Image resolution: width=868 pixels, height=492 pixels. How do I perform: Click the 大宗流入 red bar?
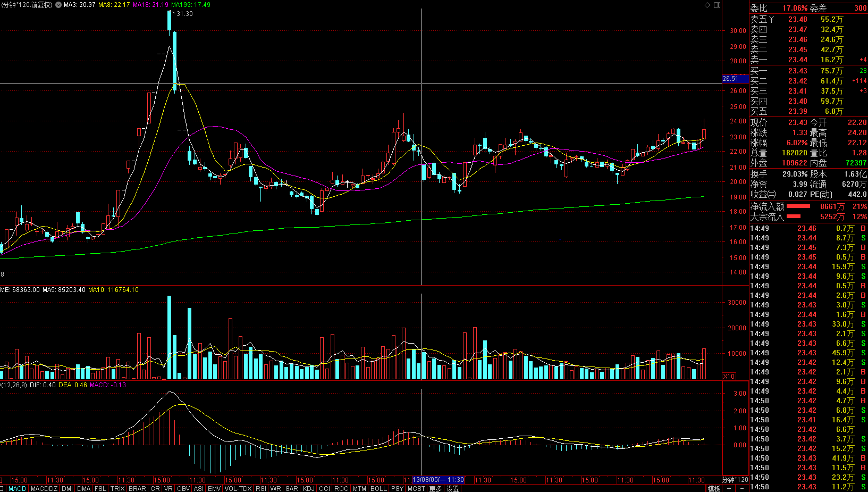click(x=794, y=216)
